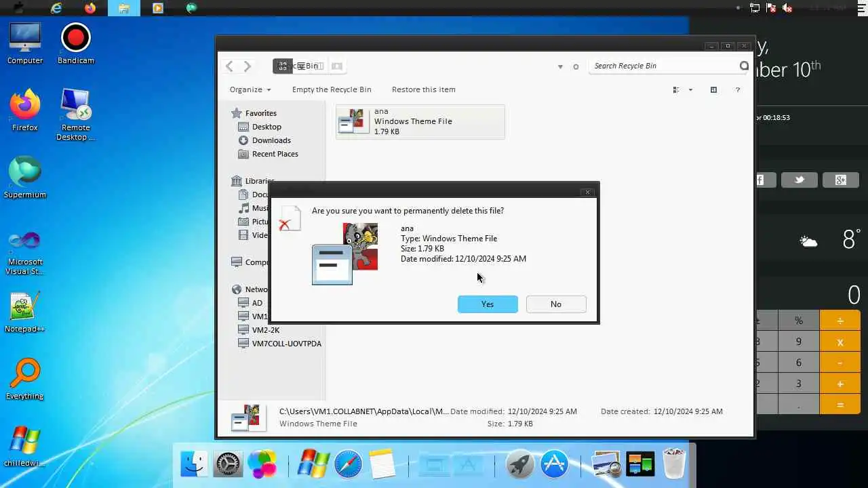This screenshot has width=868, height=488.
Task: Go back in Recycle Bin window
Action: pos(229,66)
